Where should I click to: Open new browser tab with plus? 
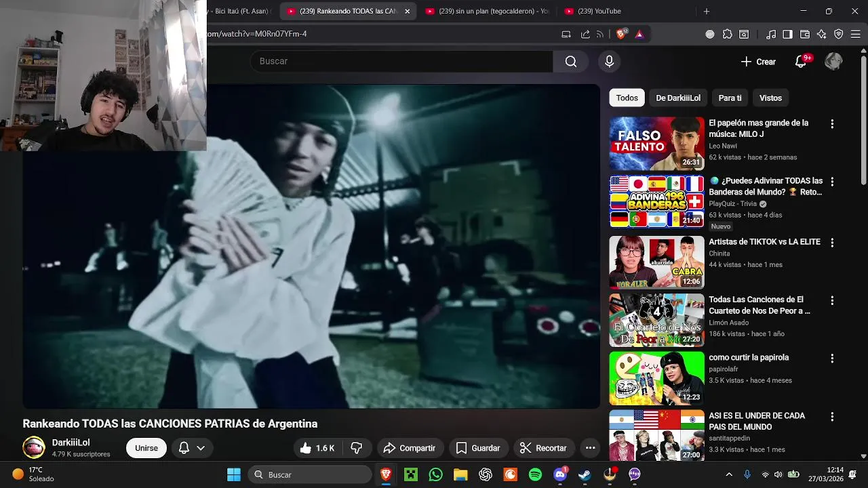(x=707, y=12)
